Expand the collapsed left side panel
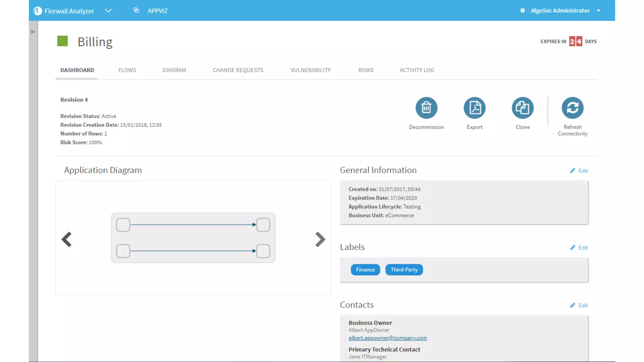The width and height of the screenshot is (644, 362). click(33, 32)
